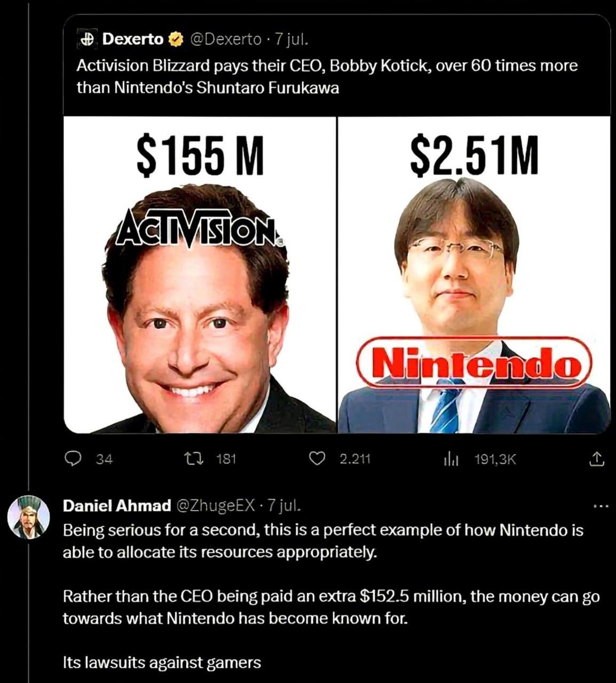616x683 pixels.
Task: Open the Activision $155 M image panel
Action: coord(200,274)
